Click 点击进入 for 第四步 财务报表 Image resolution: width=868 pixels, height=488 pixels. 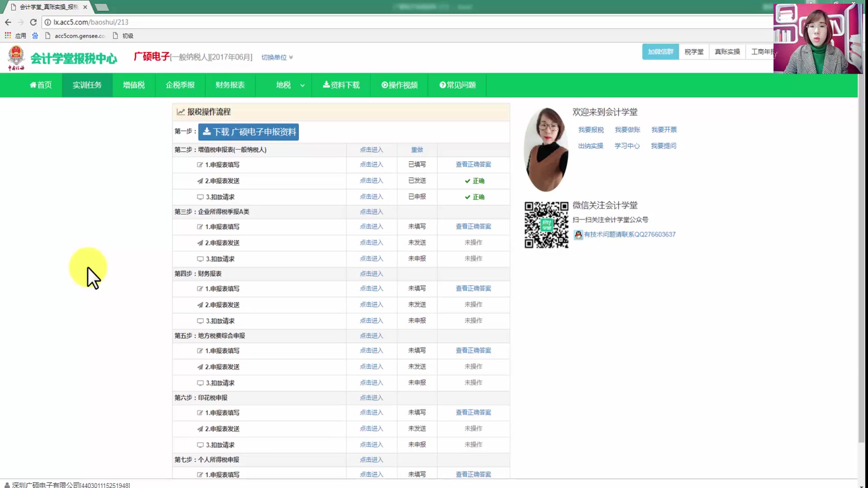[372, 274]
